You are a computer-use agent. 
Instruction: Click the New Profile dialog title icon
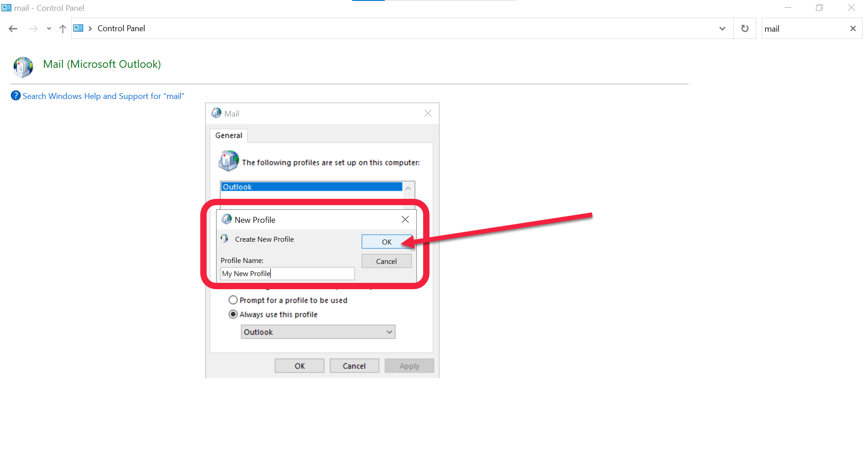tap(226, 219)
